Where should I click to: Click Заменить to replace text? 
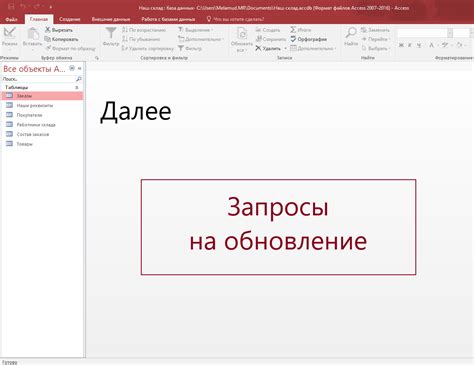pos(375,30)
